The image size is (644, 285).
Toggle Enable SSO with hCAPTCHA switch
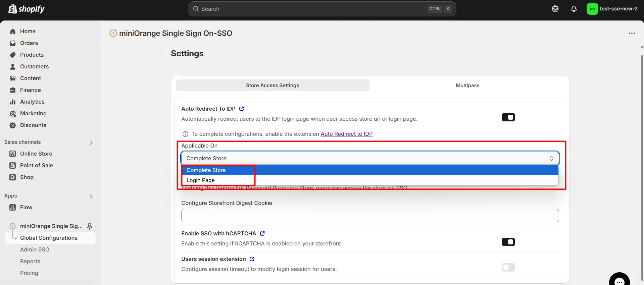(508, 242)
